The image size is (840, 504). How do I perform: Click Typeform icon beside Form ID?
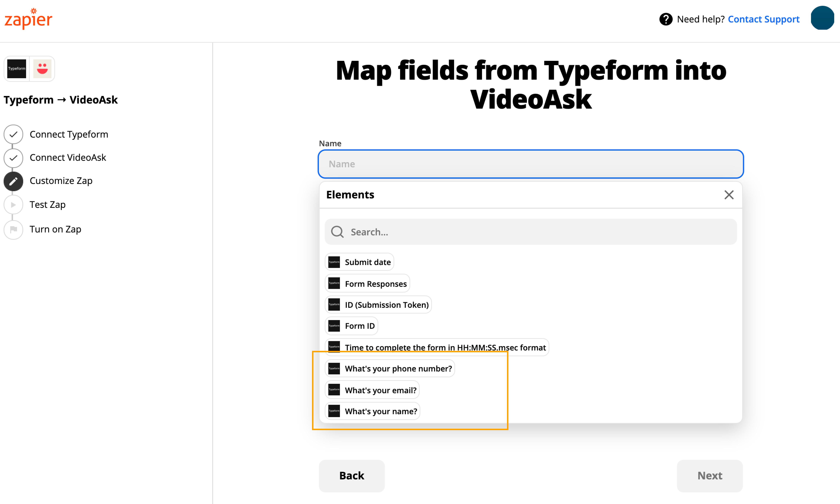point(334,326)
